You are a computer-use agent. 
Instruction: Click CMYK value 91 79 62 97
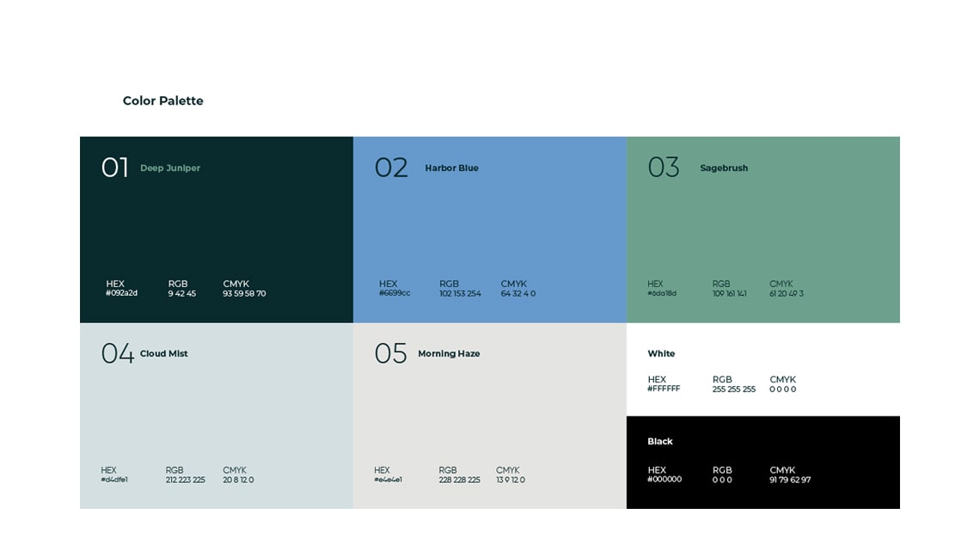790,480
